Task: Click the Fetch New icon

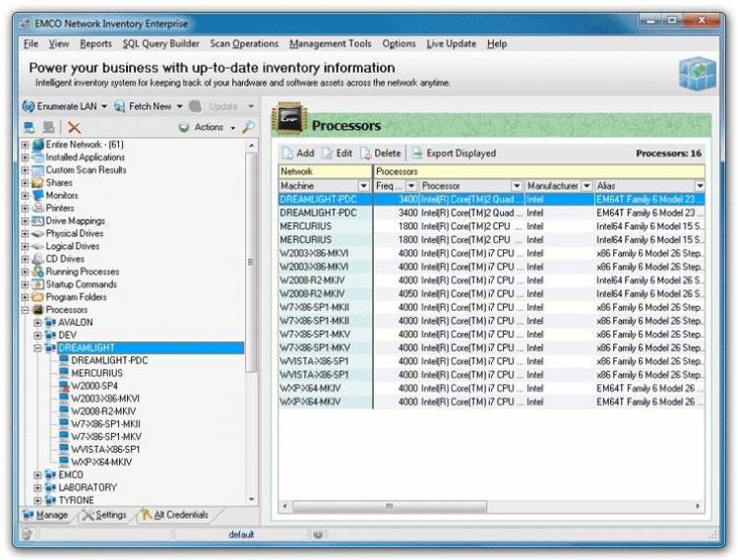Action: [x=119, y=106]
